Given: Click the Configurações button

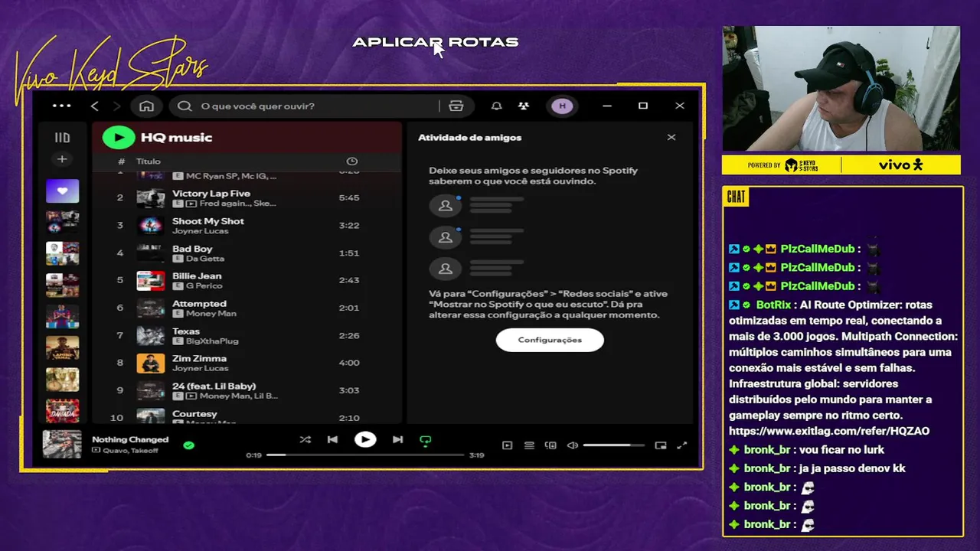Looking at the screenshot, I should coord(550,340).
